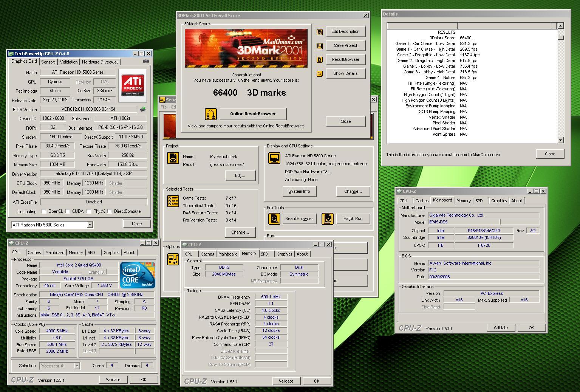Screen dimensions: 580x392
Task: Open the Processor #1 selection dropdown in CPU-Z
Action: [x=77, y=366]
